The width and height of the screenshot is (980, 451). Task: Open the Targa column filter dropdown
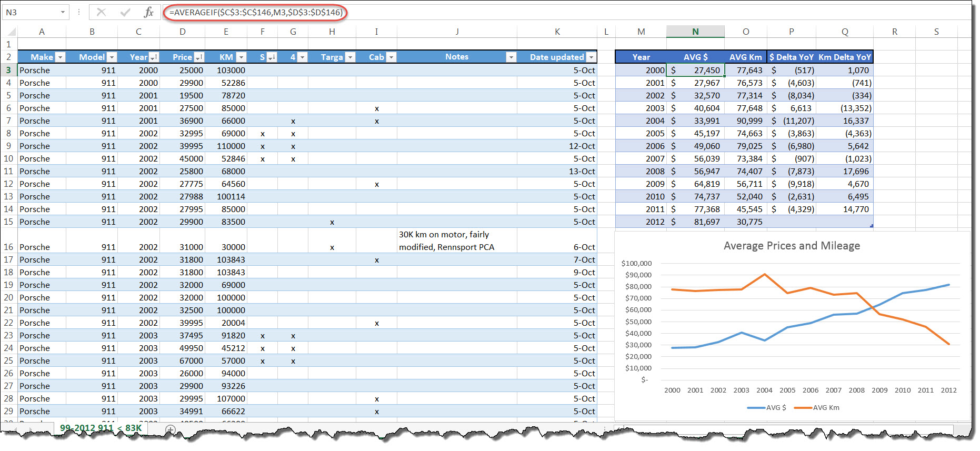tap(350, 57)
